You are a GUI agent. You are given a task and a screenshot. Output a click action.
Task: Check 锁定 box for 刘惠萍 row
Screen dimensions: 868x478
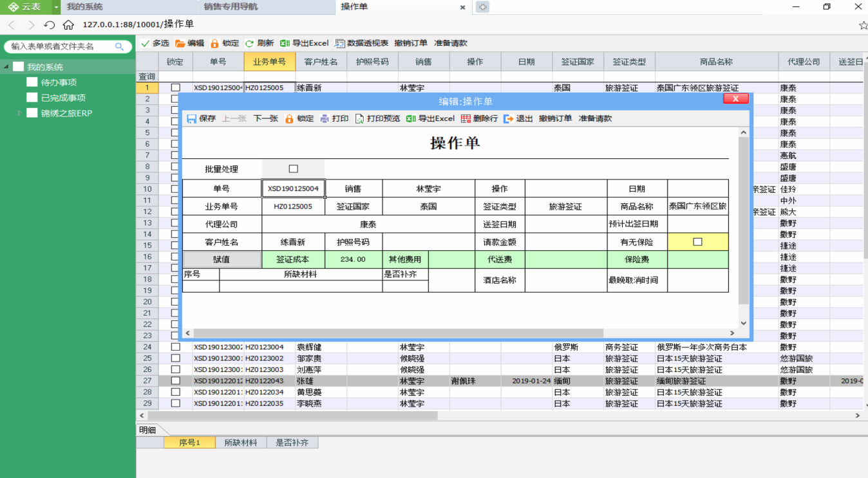[175, 369]
